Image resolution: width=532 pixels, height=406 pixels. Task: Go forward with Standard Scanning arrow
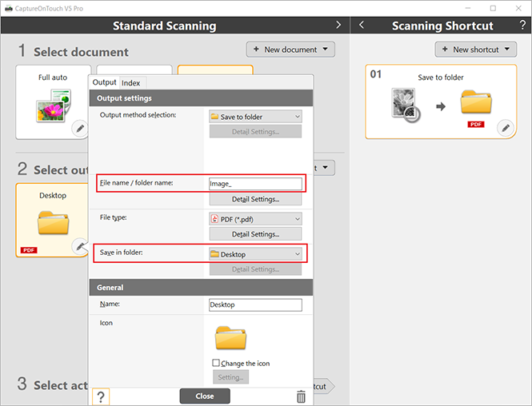[x=338, y=25]
